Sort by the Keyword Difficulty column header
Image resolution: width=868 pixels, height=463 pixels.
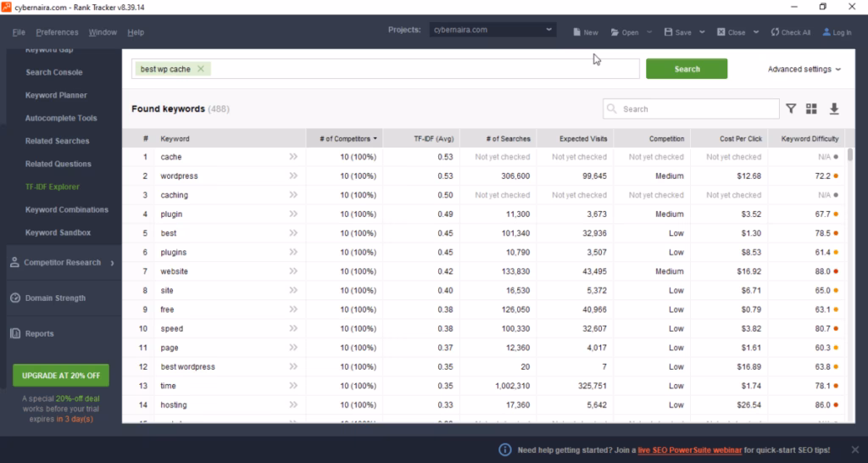[810, 139]
